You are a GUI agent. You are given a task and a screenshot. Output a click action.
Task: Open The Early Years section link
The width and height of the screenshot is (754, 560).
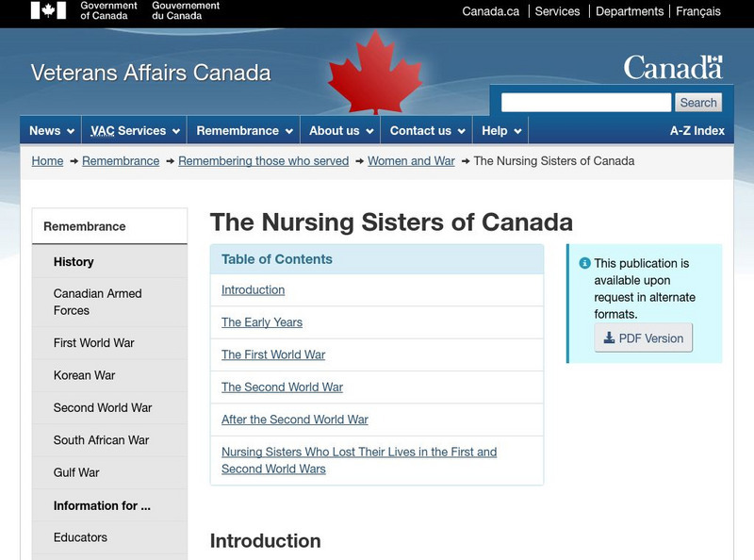click(x=260, y=321)
